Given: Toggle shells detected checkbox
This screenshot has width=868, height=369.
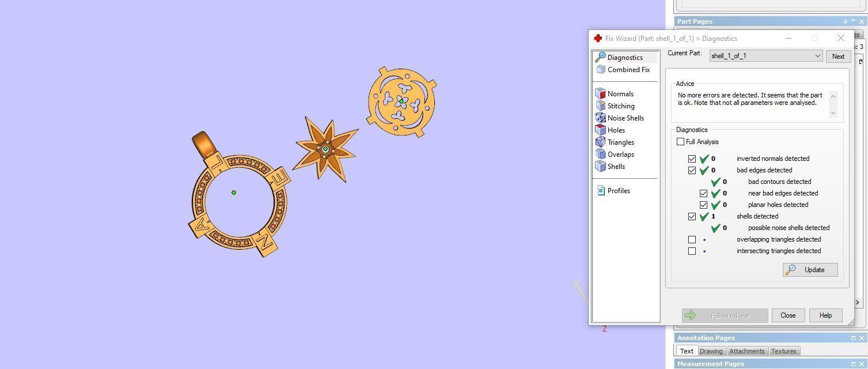Looking at the screenshot, I should point(692,216).
